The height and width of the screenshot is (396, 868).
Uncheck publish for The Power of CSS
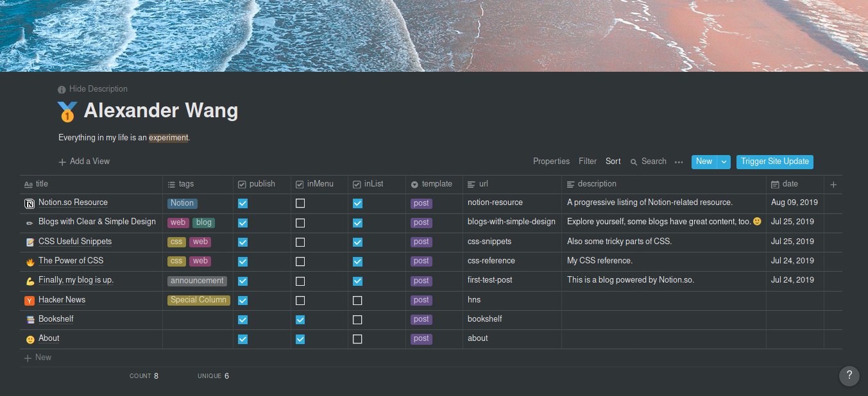pyautogui.click(x=243, y=261)
